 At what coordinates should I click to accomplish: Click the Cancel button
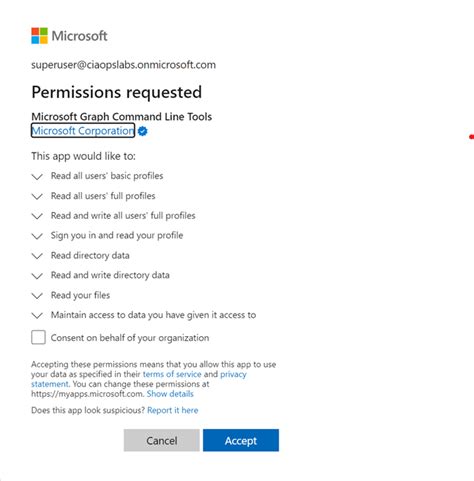tap(162, 440)
